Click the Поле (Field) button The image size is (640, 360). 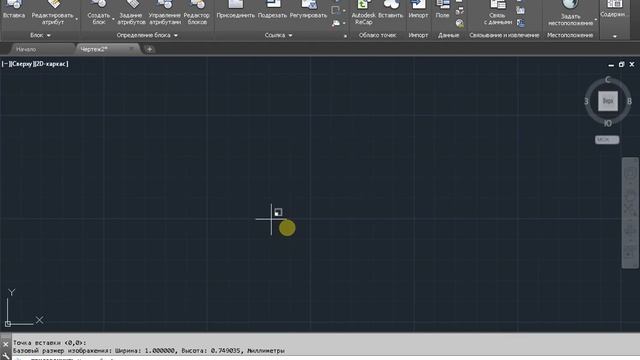442,10
